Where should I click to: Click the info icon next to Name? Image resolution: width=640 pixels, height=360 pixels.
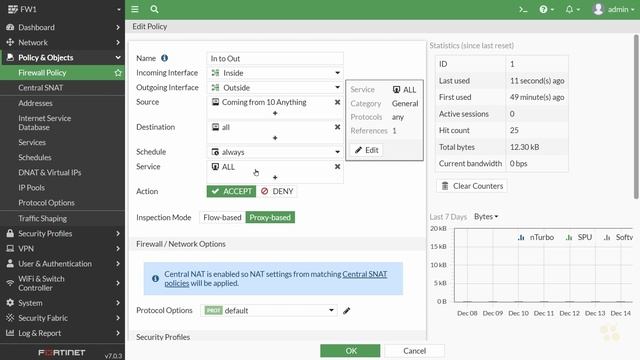(164, 58)
